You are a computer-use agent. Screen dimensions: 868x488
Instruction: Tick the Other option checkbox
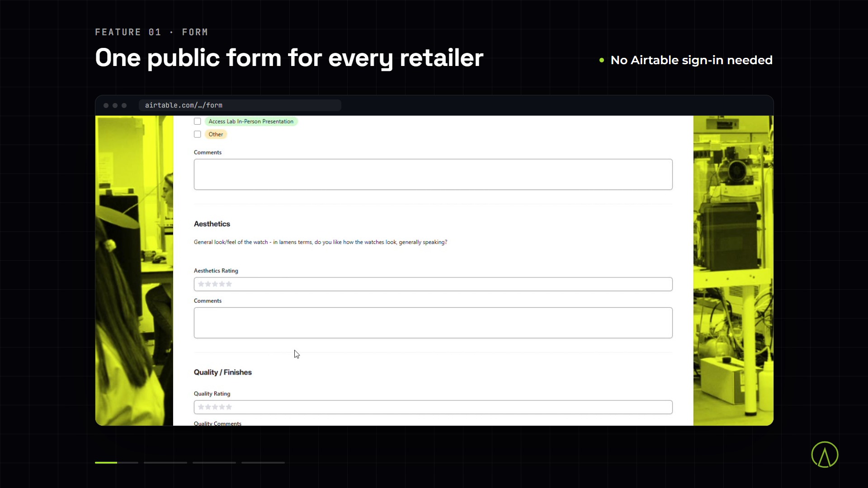click(x=198, y=134)
